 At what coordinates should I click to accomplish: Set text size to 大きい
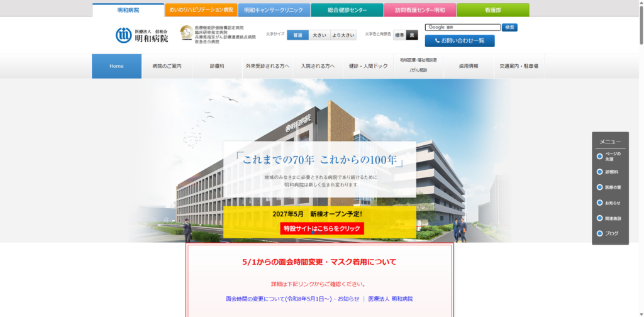(319, 35)
